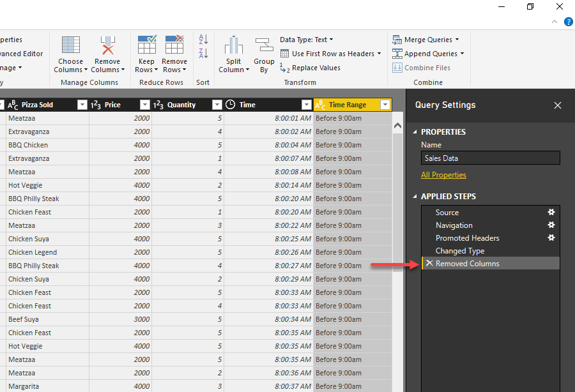Close the Query Settings pane
The image size is (575, 392).
click(x=558, y=105)
